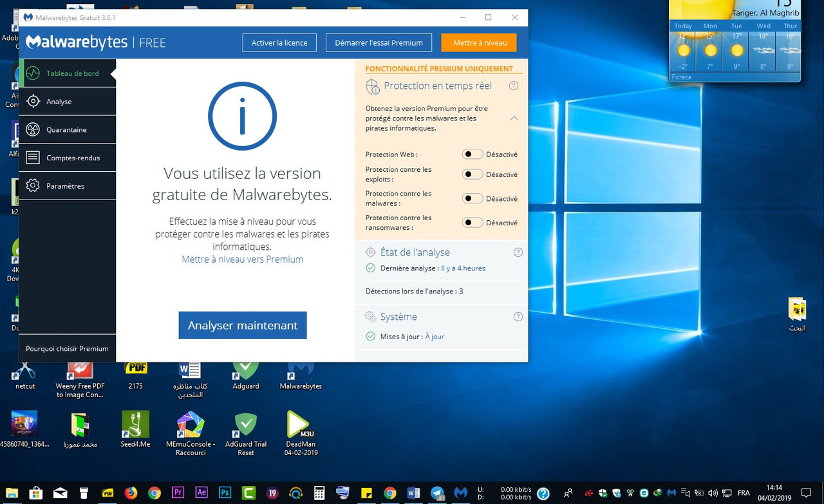Open the Tableau de bord dashboard tab

(x=68, y=73)
